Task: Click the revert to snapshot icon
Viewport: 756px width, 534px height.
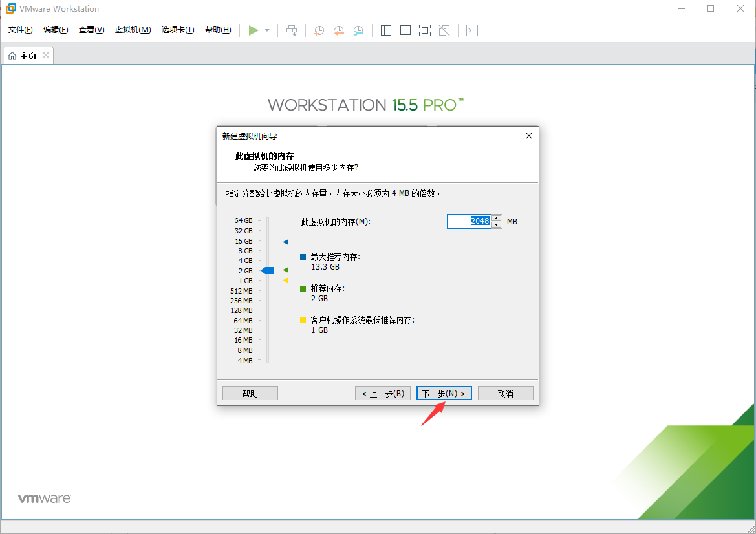Action: click(x=339, y=30)
